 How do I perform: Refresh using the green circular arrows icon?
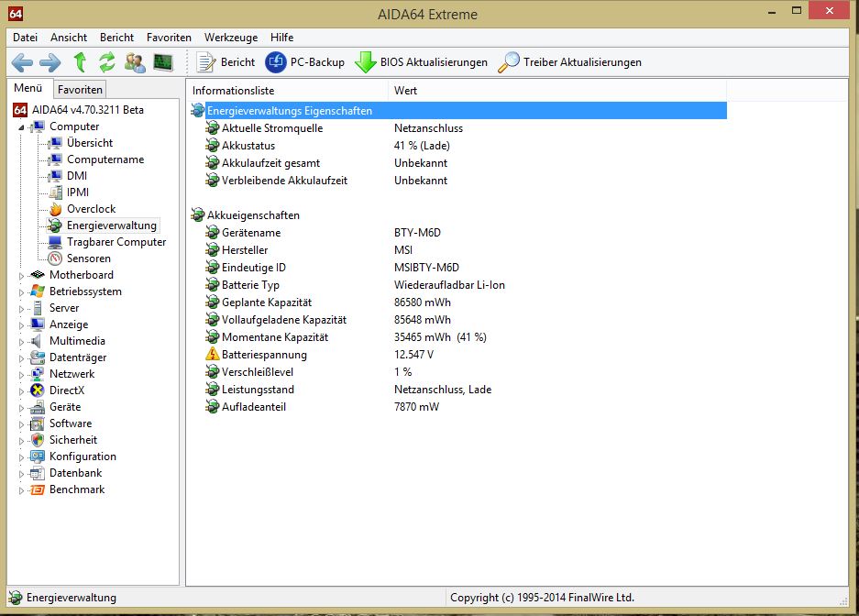pyautogui.click(x=107, y=62)
